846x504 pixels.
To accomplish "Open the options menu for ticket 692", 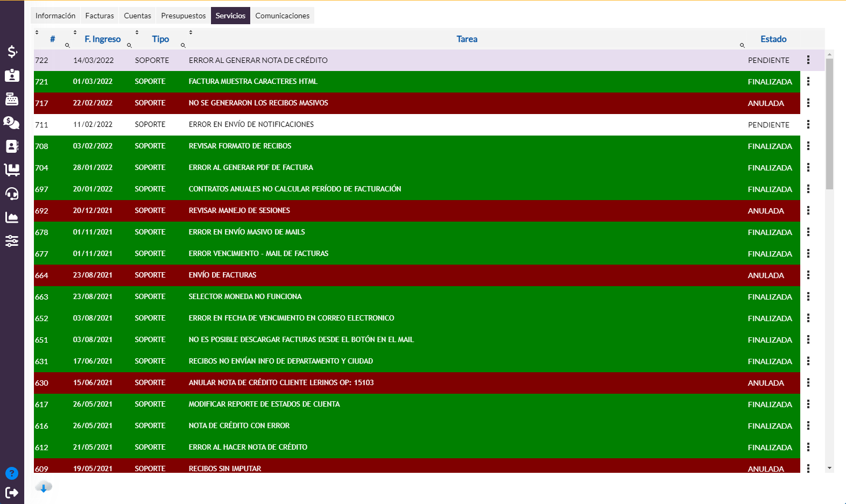I will 808,210.
